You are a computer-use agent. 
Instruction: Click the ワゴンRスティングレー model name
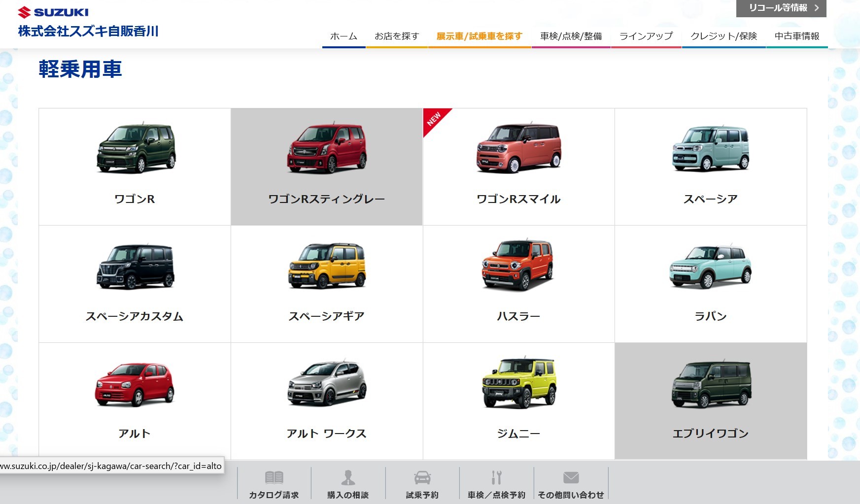[327, 199]
